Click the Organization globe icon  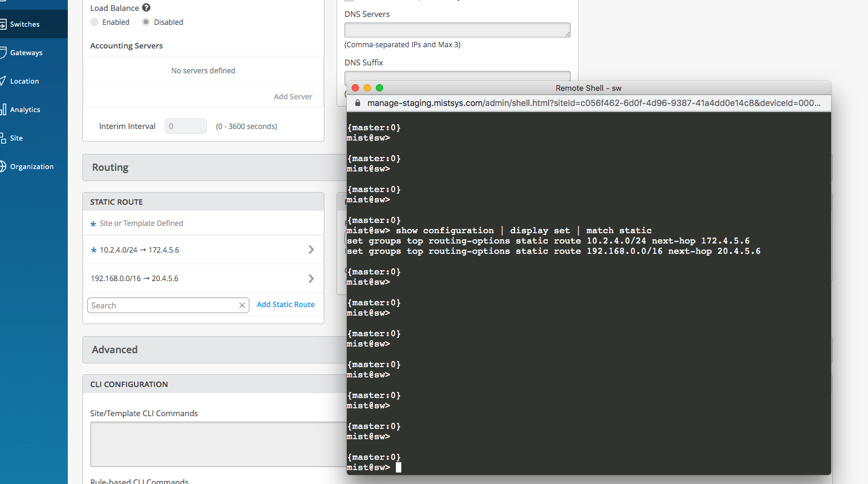(3, 167)
